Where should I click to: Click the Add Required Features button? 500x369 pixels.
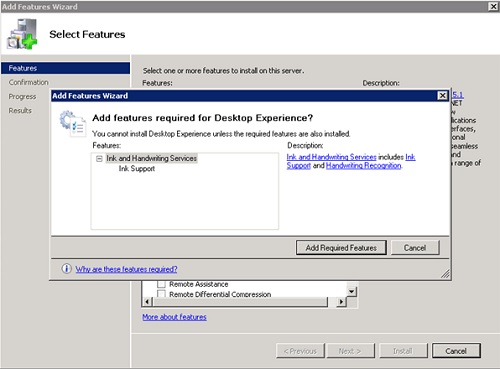pyautogui.click(x=341, y=248)
